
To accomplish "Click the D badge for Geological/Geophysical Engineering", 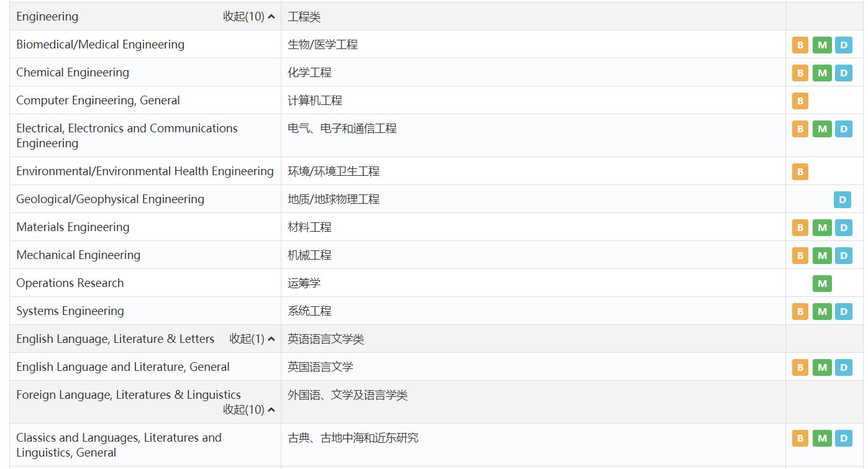I will coord(843,200).
